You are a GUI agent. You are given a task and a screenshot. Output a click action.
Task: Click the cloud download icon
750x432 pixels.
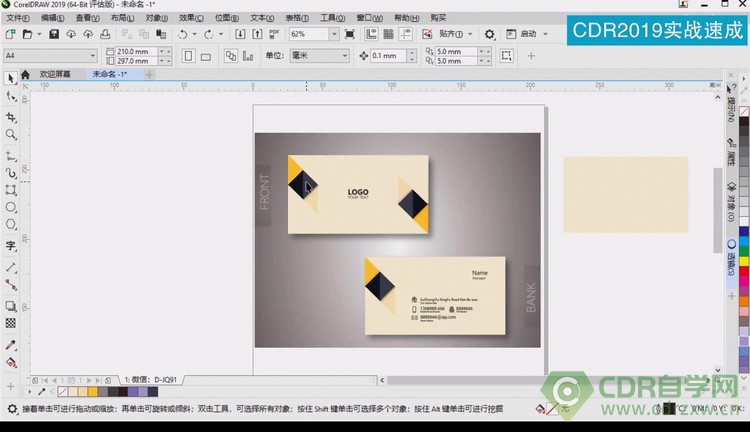pos(71,34)
